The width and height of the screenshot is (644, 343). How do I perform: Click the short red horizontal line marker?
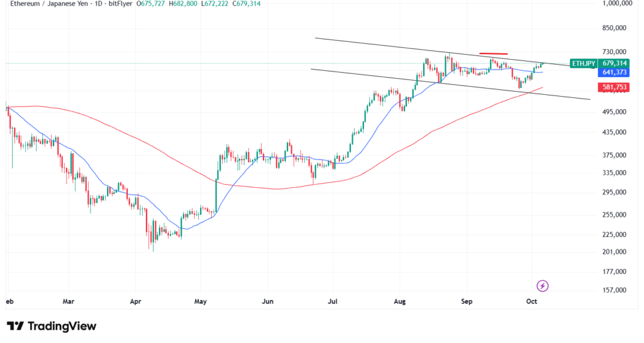point(493,54)
